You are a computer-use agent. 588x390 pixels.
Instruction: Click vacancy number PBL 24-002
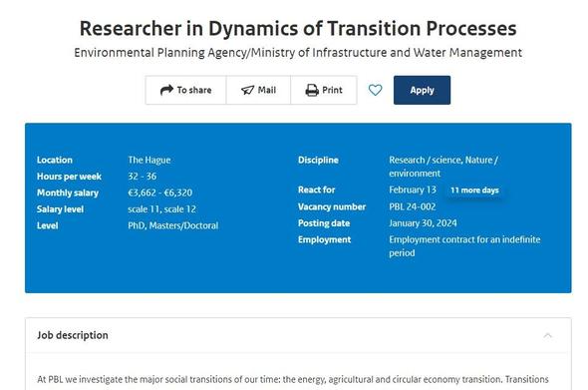413,206
